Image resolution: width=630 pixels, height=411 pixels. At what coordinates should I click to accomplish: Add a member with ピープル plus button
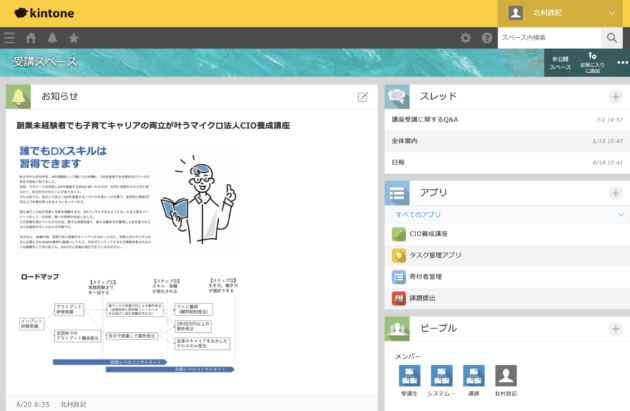click(616, 329)
